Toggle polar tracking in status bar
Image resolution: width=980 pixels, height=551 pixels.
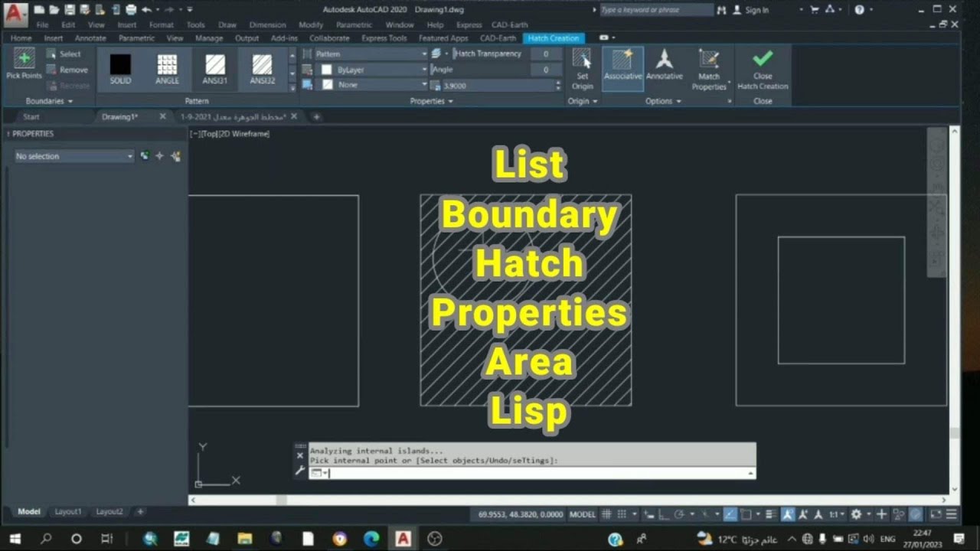coord(678,514)
